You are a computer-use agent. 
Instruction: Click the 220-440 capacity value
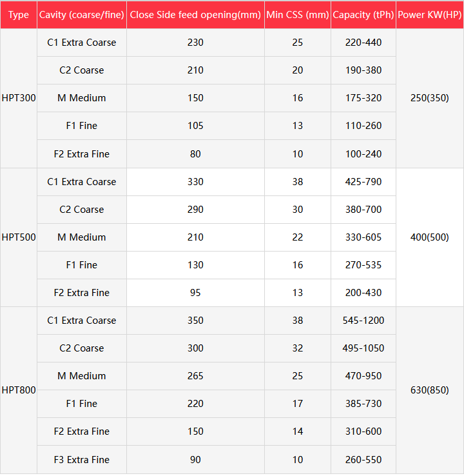point(363,43)
